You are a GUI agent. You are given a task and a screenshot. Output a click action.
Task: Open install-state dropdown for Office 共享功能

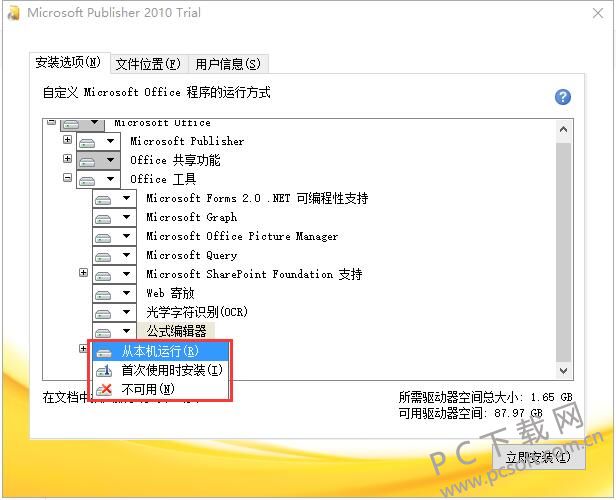(x=98, y=160)
